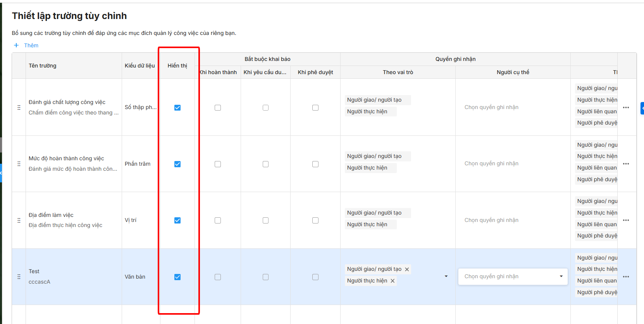This screenshot has width=644, height=324.
Task: Click drag handle of Địa điểm làm việc row
Action: 19,220
